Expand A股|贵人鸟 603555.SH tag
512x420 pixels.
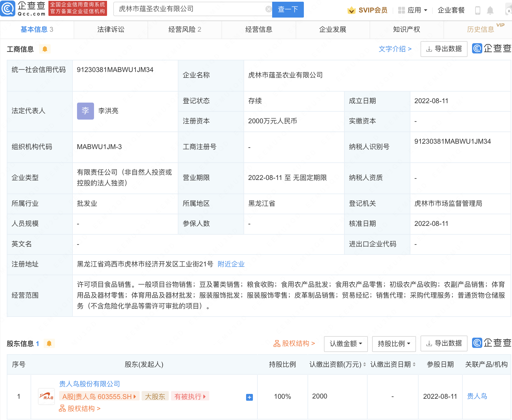pyautogui.click(x=99, y=396)
